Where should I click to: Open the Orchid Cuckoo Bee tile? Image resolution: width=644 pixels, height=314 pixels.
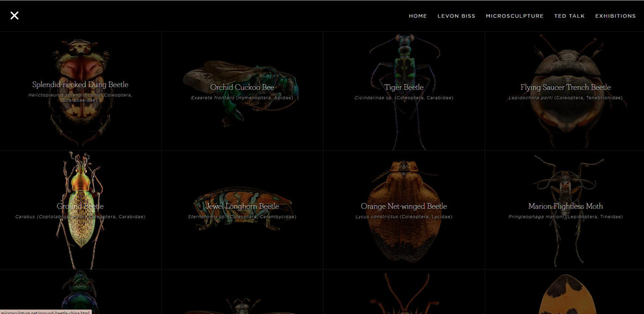click(242, 91)
